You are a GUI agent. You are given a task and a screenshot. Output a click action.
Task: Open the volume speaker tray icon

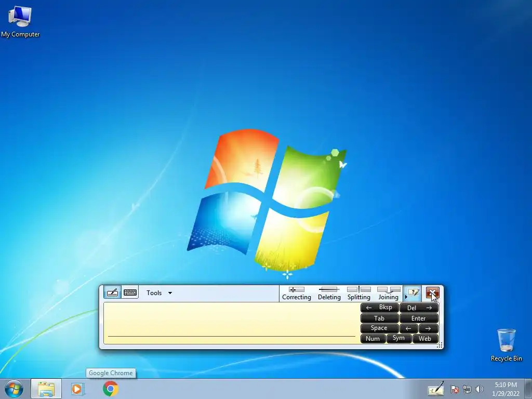tap(480, 389)
